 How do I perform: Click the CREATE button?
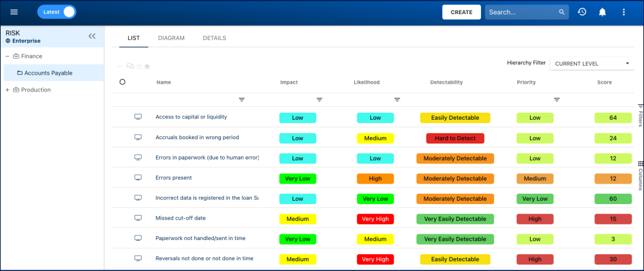coord(461,12)
